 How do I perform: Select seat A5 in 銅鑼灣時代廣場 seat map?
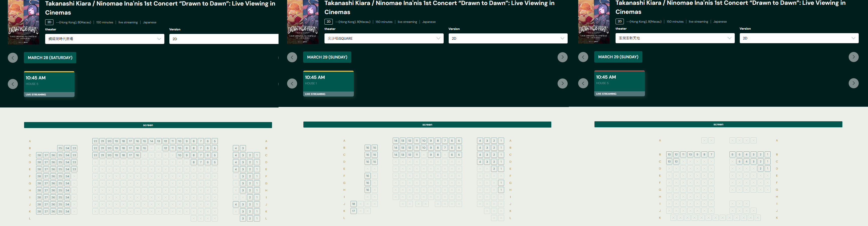coord(215,141)
